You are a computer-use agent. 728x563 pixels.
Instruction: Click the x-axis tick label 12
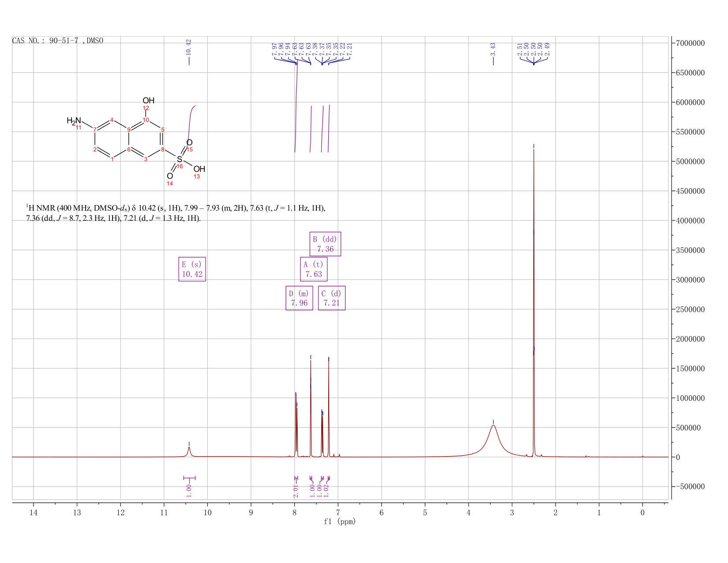click(x=120, y=513)
